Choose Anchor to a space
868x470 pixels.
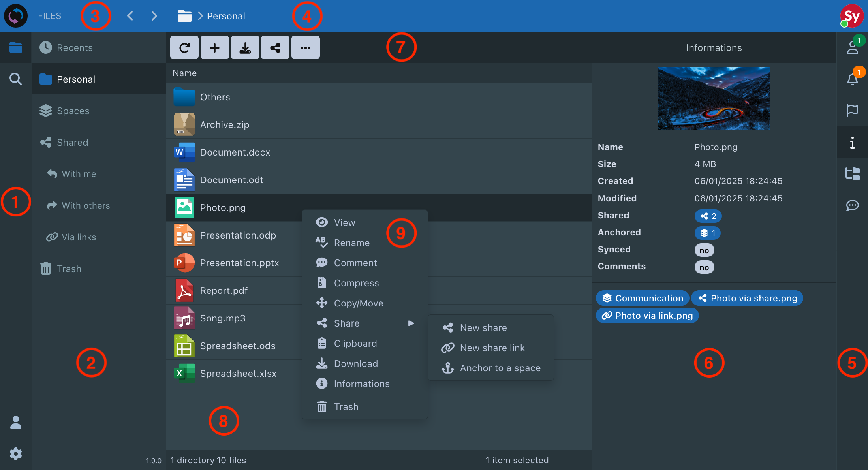(x=500, y=368)
